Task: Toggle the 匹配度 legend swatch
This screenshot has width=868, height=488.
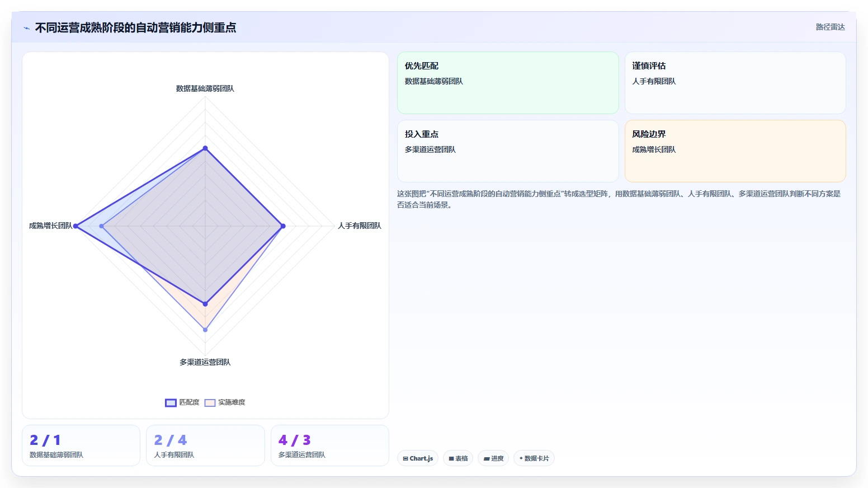Action: click(171, 403)
